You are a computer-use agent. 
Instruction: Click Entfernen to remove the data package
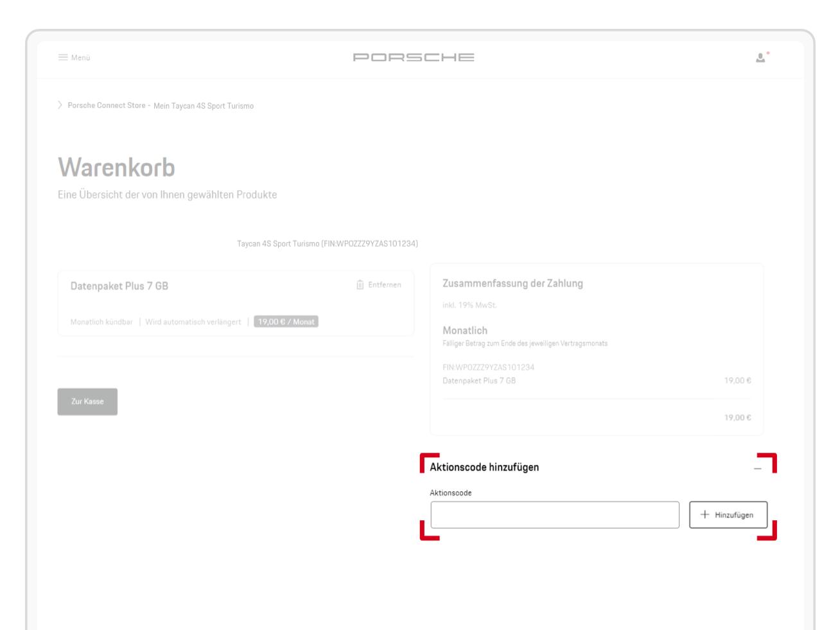[384, 284]
